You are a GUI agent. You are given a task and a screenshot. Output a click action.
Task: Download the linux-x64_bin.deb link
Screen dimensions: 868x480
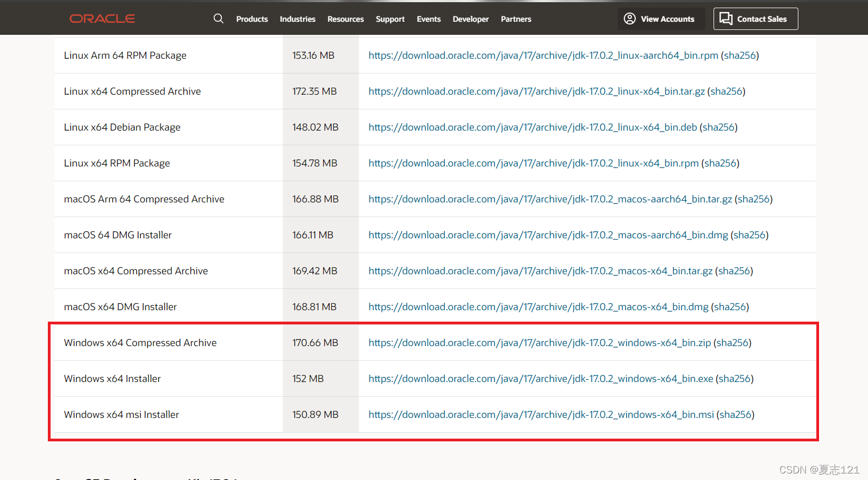(x=533, y=127)
